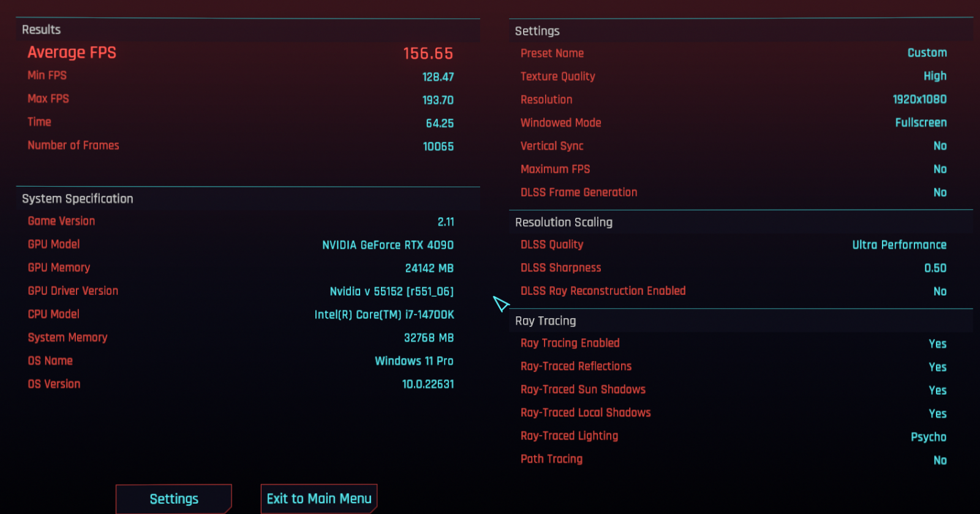This screenshot has width=980, height=514.
Task: Click the Resolution 1920x1080 value
Action: [x=919, y=99]
